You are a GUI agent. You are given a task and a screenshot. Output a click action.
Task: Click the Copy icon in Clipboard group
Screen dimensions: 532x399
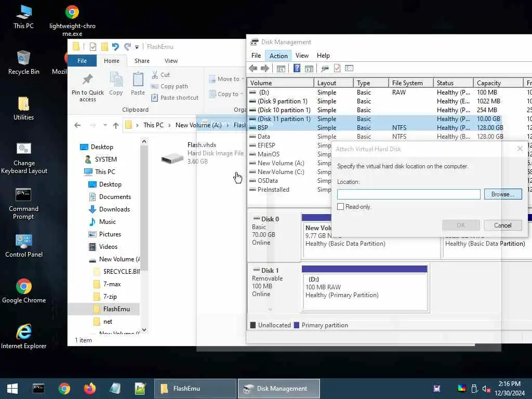point(116,84)
